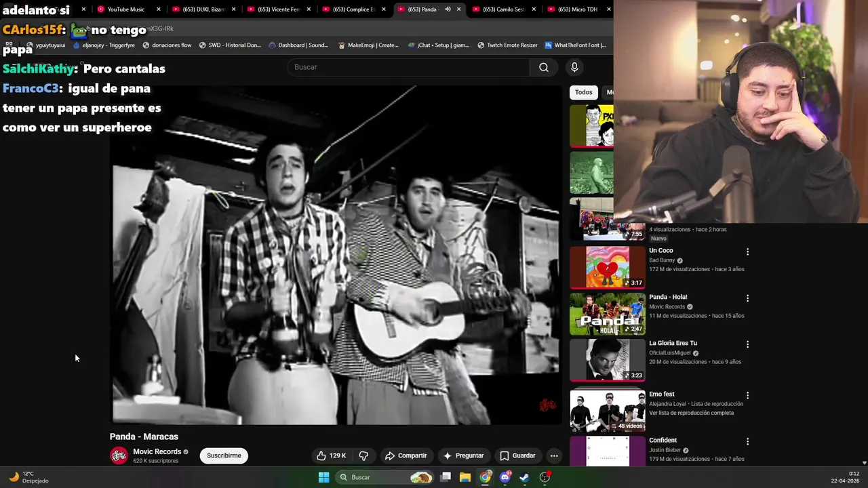This screenshot has height=488, width=868.
Task: Close the Vicente Fernandez tab
Action: 309,9
